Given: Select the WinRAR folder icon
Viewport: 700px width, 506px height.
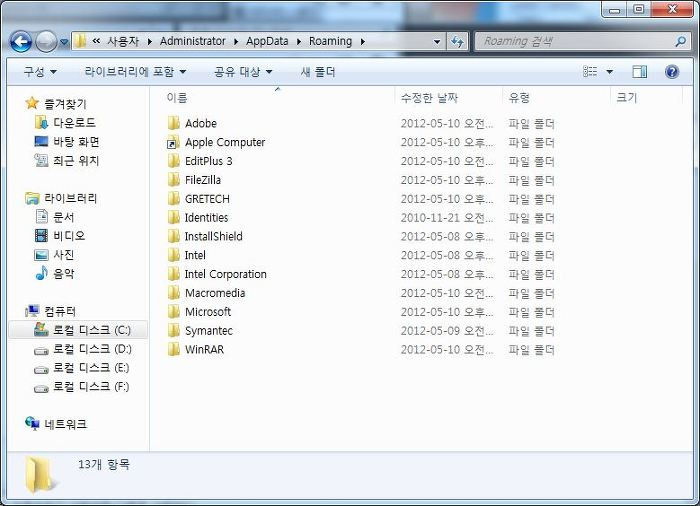Looking at the screenshot, I should click(x=173, y=349).
